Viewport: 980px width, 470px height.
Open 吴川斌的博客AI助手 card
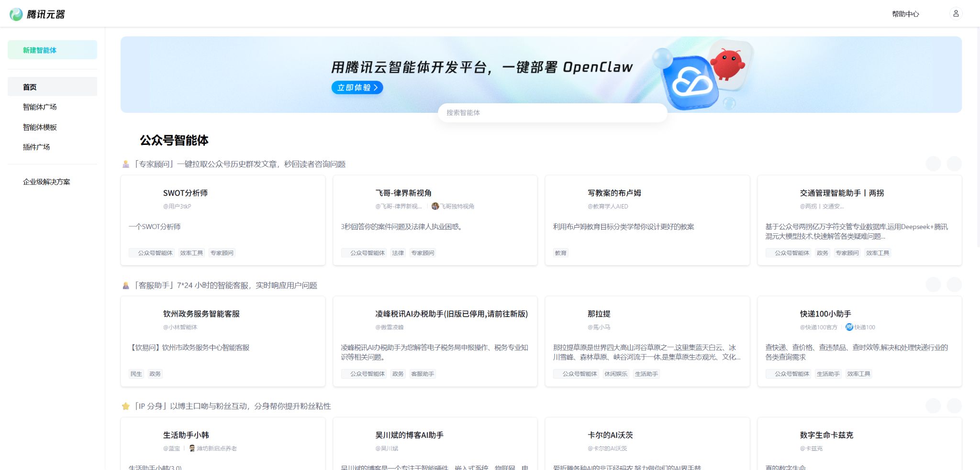point(435,444)
